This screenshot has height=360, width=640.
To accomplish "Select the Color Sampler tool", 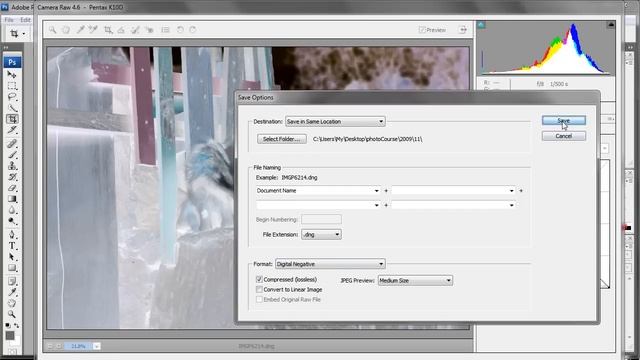I will [x=93, y=30].
